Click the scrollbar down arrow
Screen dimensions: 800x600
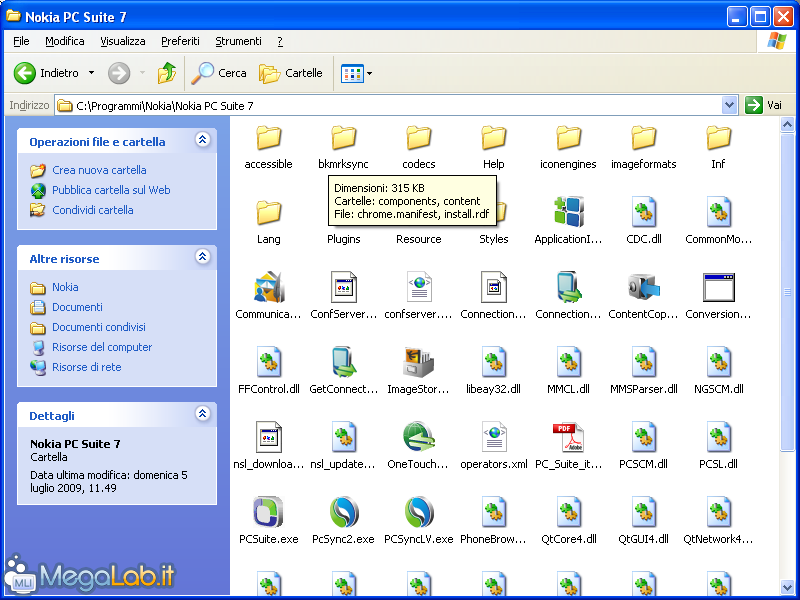tap(787, 587)
